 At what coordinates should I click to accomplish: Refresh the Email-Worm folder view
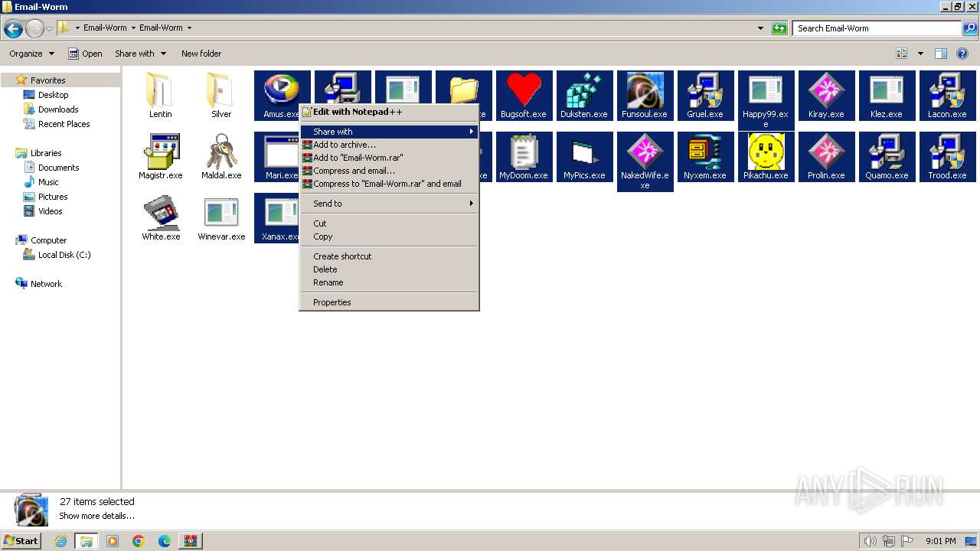779,28
